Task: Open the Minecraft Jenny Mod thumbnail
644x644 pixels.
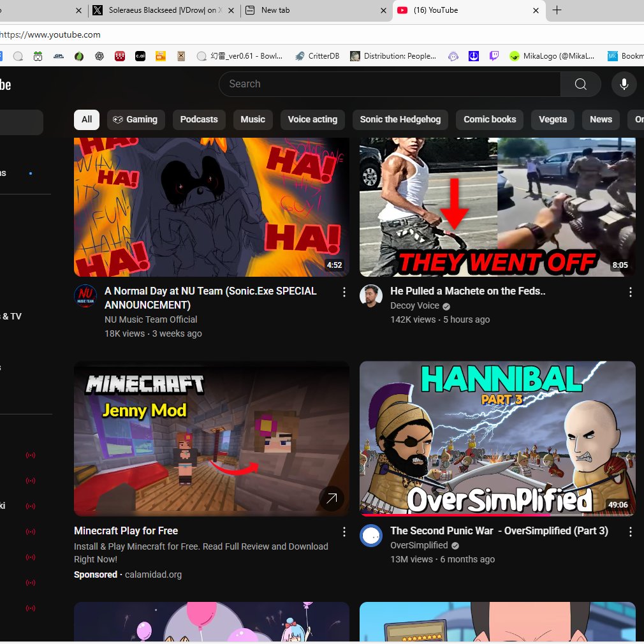Action: [212, 439]
